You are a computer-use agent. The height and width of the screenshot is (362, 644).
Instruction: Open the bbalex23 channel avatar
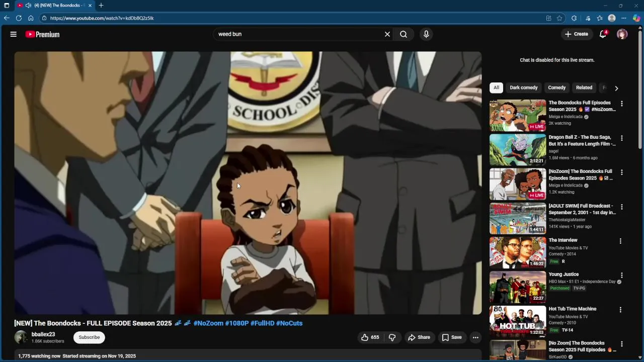coord(21,337)
